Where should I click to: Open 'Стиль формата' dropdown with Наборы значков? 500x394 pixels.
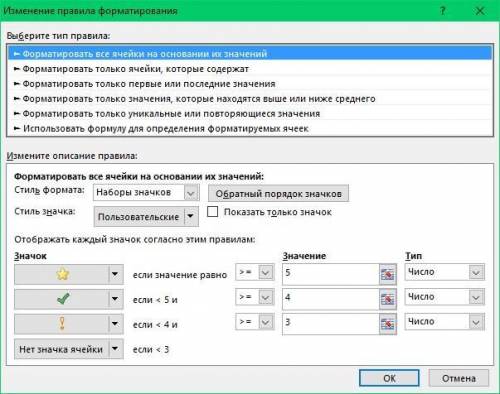click(146, 193)
